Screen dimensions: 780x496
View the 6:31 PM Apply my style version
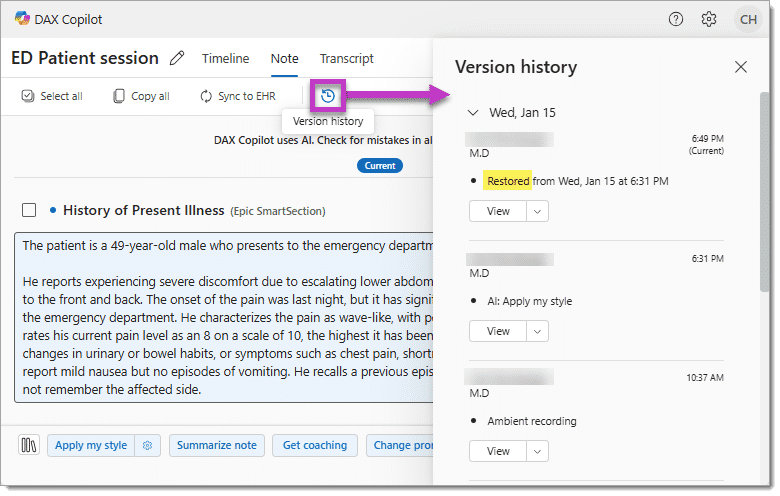point(498,331)
